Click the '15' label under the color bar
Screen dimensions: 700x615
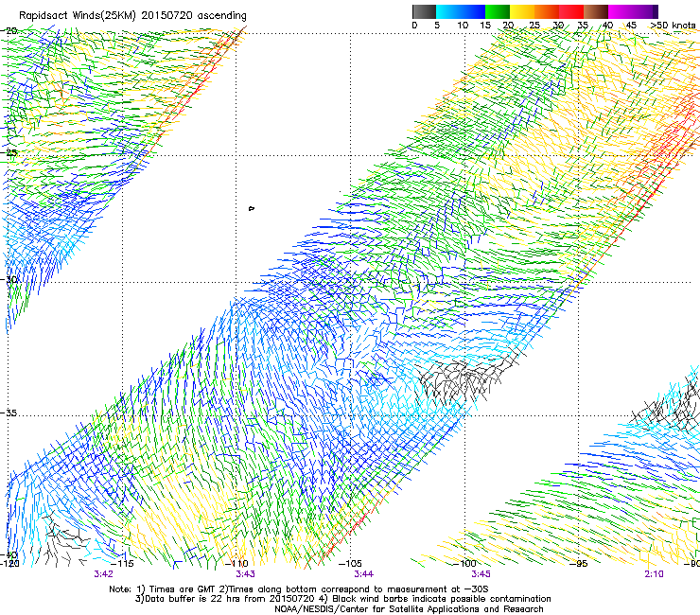click(x=485, y=26)
